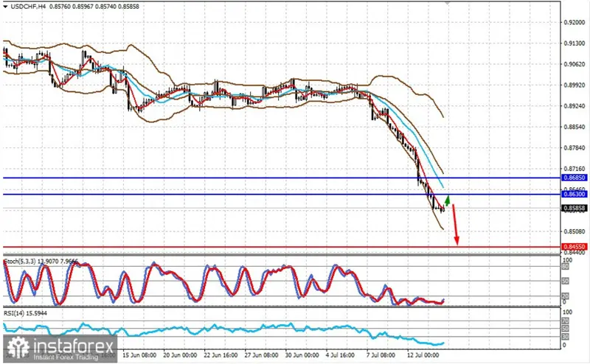Select the 0.86300 price level tag
590x364 pixels.
click(x=574, y=194)
